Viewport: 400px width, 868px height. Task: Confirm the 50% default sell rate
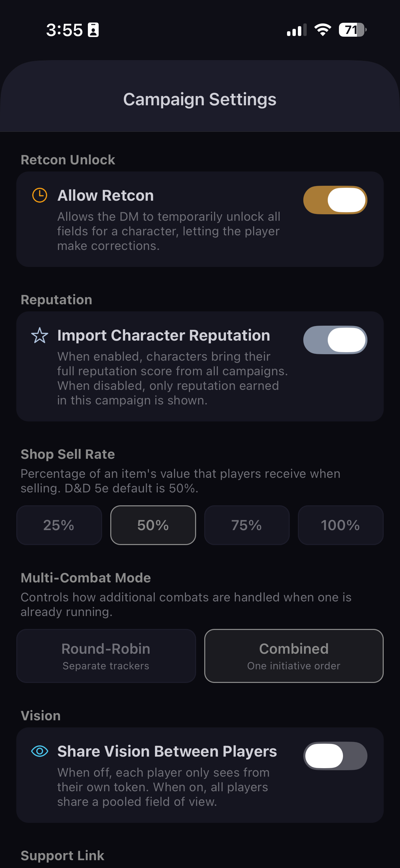(x=153, y=525)
